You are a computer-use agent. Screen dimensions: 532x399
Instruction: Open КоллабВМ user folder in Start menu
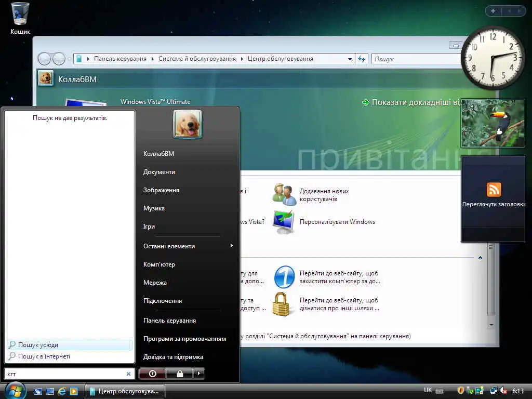coord(158,154)
